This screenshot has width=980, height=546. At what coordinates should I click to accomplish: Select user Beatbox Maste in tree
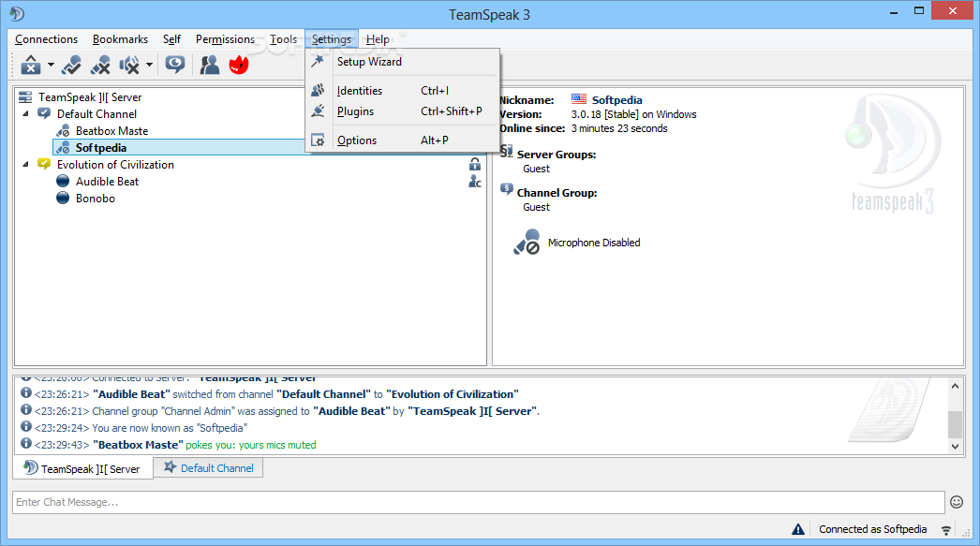(111, 131)
